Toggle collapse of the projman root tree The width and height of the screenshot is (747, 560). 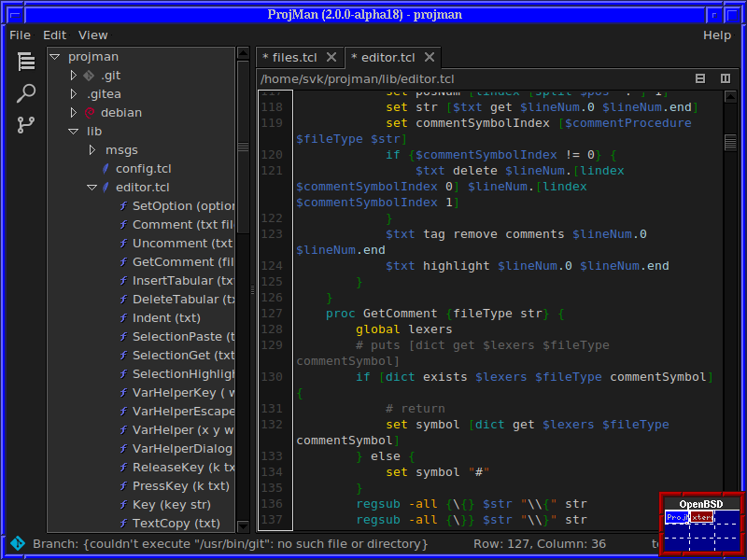[x=54, y=56]
